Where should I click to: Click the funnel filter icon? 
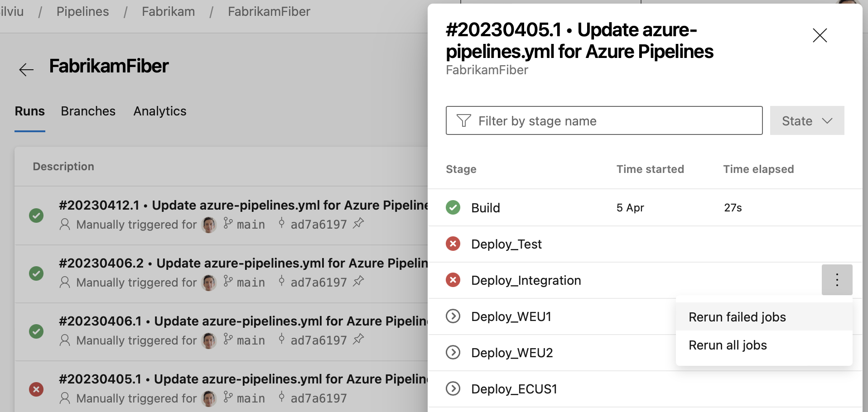[x=463, y=120]
